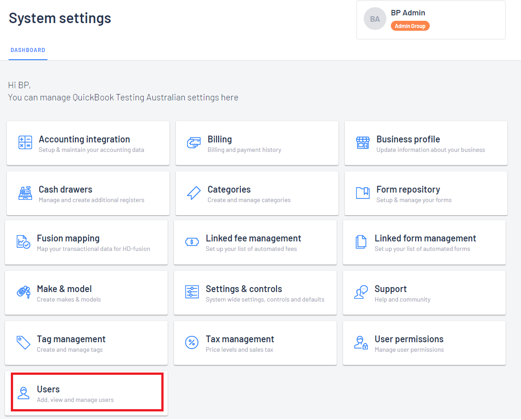The width and height of the screenshot is (521, 420).
Task: Click the Linked fee management money icon
Action: click(192, 242)
